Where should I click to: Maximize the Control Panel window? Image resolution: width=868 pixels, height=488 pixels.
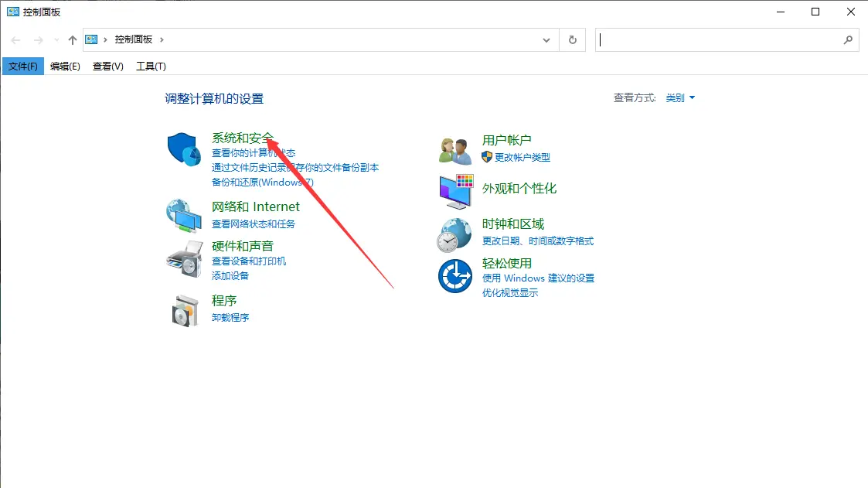(815, 12)
